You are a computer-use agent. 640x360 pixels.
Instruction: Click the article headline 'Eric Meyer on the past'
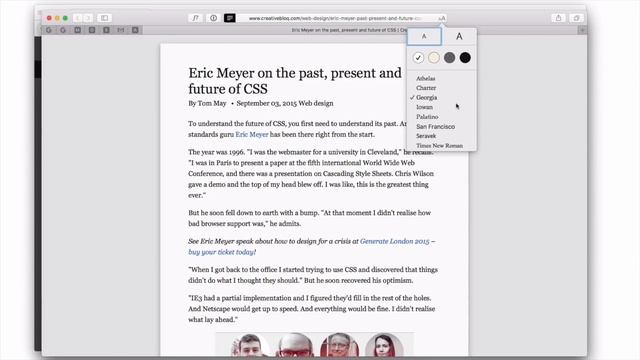tap(295, 81)
